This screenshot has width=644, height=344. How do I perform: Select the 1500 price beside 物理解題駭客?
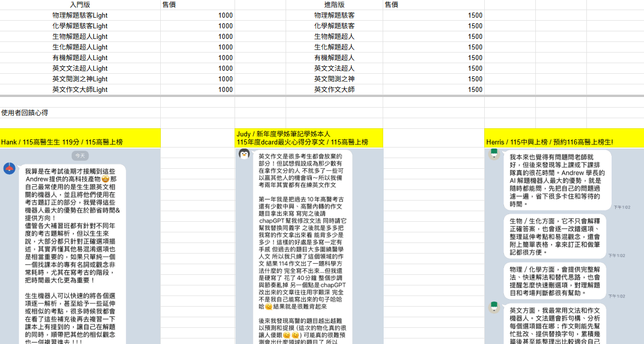[433, 15]
